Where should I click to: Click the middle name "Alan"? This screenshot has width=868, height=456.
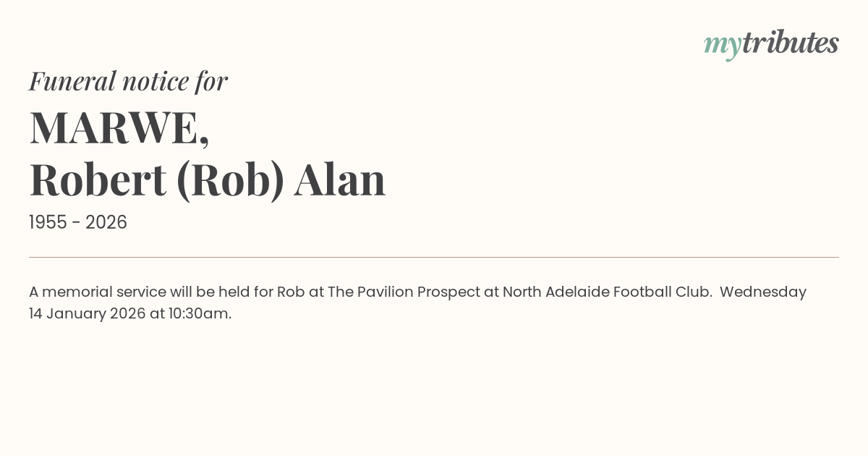[339, 180]
